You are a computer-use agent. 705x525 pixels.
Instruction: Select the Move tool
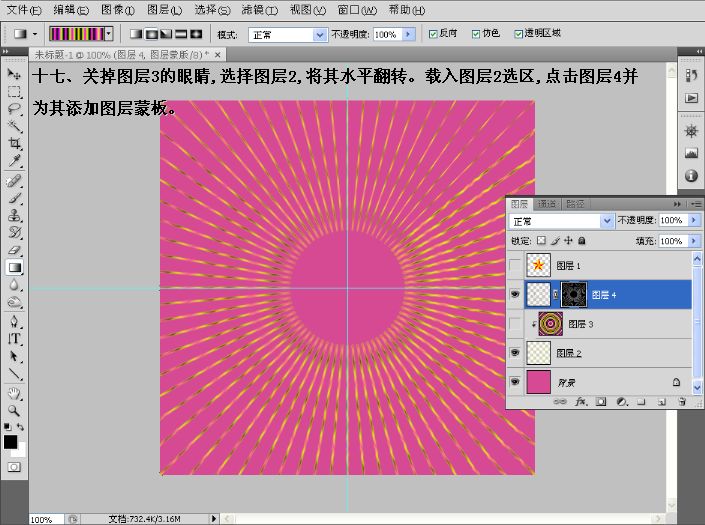click(14, 74)
